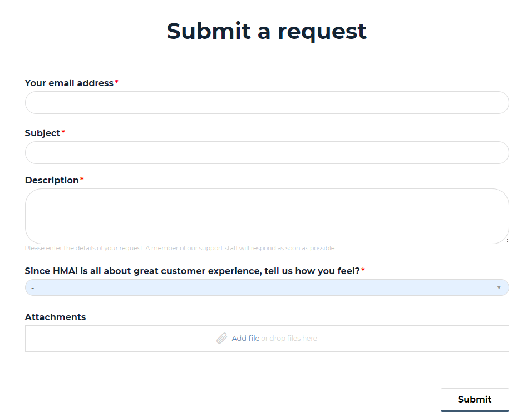Viewport: 532px width, 417px height.
Task: Click the customer experience question label
Action: tap(192, 271)
